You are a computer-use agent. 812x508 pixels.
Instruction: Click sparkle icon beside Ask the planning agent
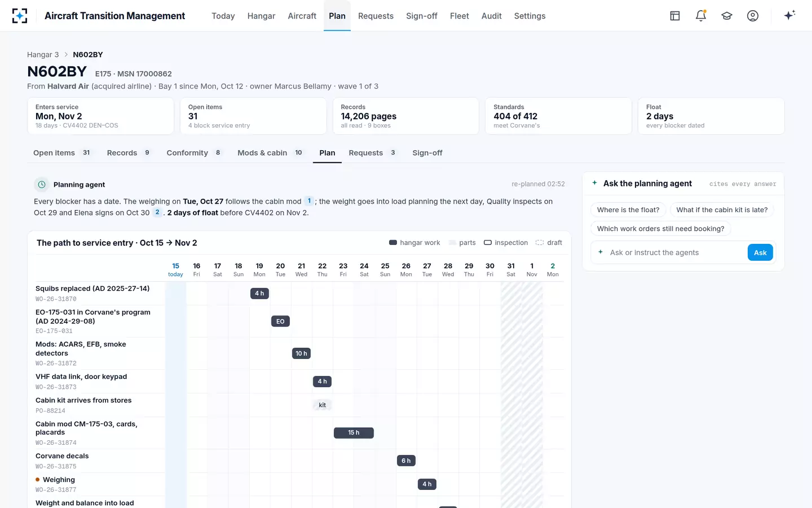[594, 183]
